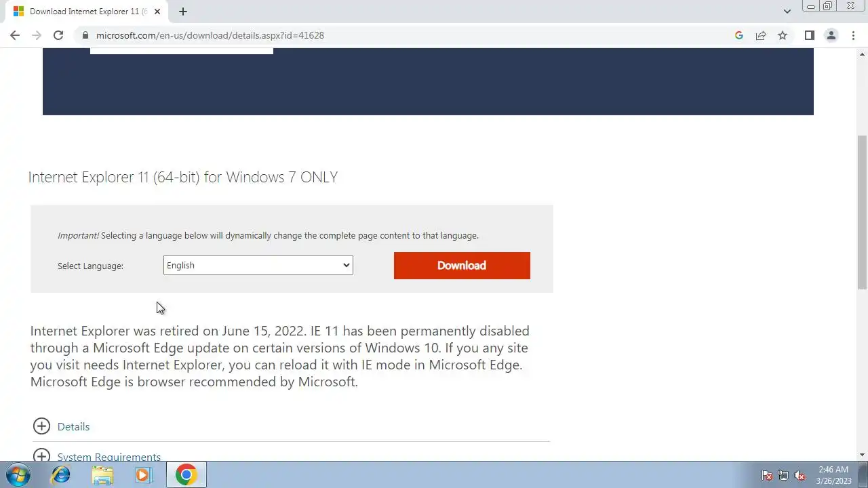Click the browser forward arrow
The width and height of the screenshot is (868, 488).
[37, 35]
